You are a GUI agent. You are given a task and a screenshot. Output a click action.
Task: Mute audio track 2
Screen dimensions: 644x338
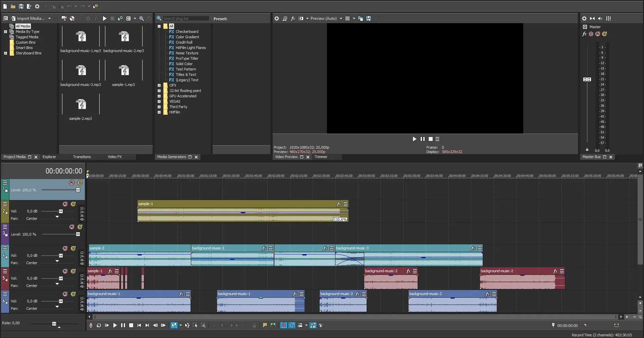65,204
